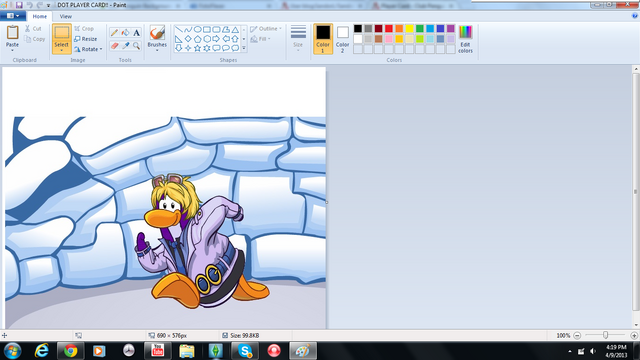Select the Color picker eyedropper tool
Image resolution: width=640 pixels, height=360 pixels.
point(125,45)
